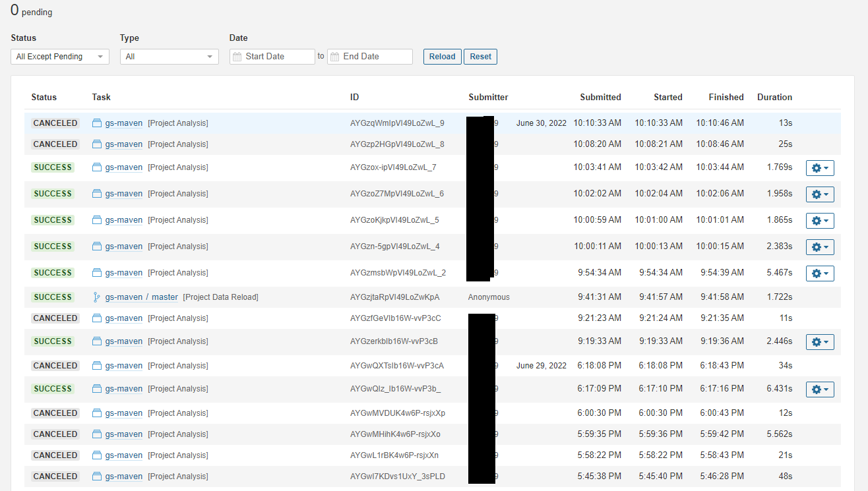Click the project icon in the 1.865s row

coord(97,220)
